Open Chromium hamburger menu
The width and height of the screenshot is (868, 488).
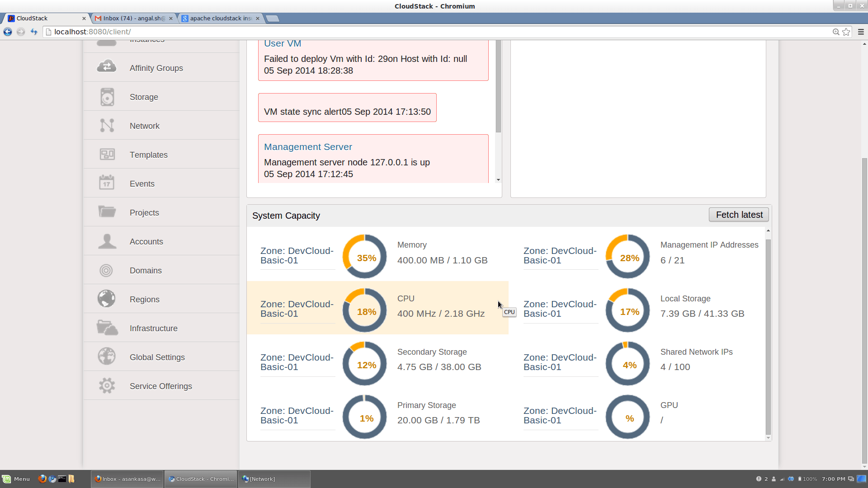click(861, 32)
